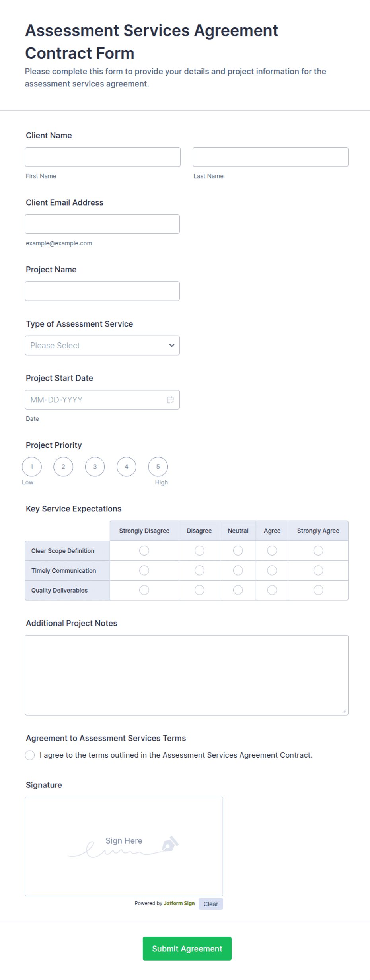Click the dropdown chevron arrow
Viewport: 370px width, 980px height.
tap(172, 345)
